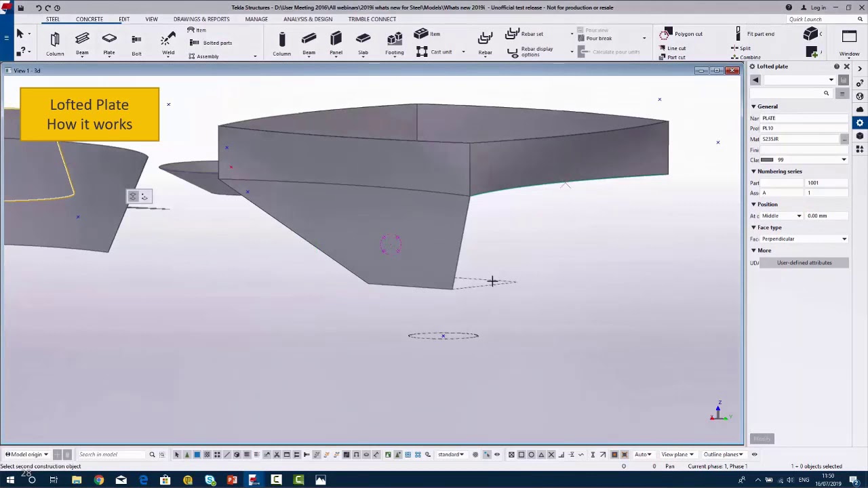Screen dimensions: 868x488
Task: Open Chrome from the taskbar
Action: (x=98, y=481)
